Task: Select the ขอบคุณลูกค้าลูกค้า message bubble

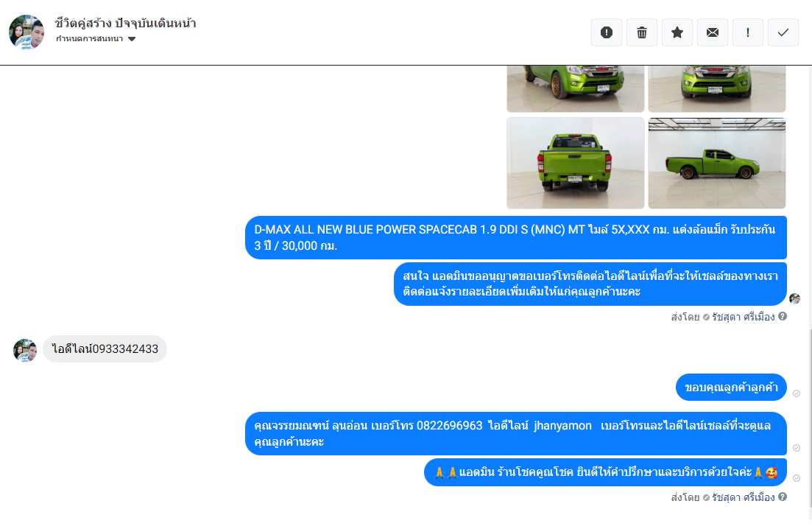Action: (731, 387)
